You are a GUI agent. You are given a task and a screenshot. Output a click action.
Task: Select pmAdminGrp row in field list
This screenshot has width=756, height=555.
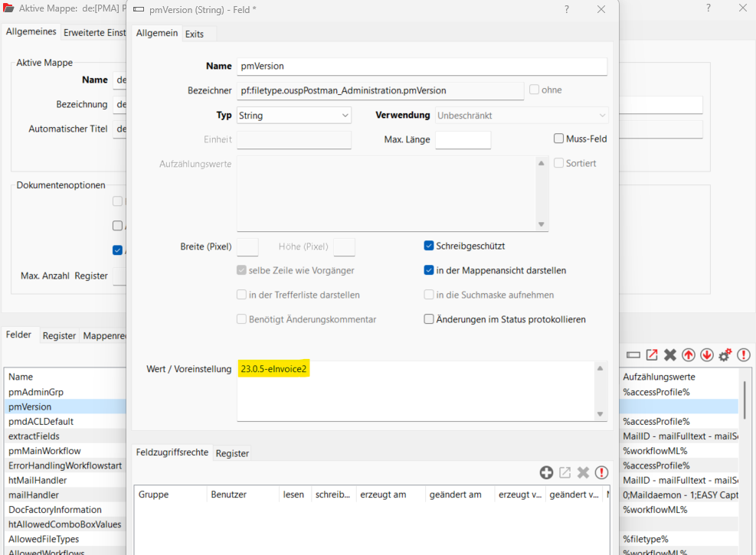point(65,392)
